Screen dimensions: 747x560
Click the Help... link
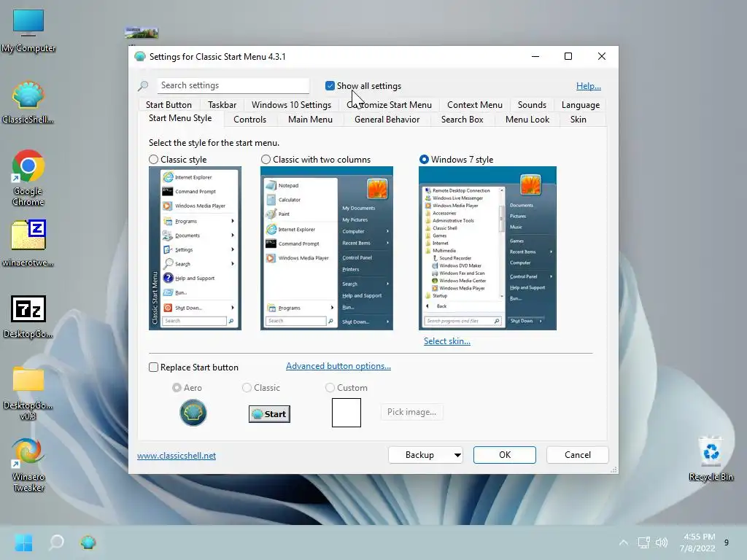(x=589, y=86)
